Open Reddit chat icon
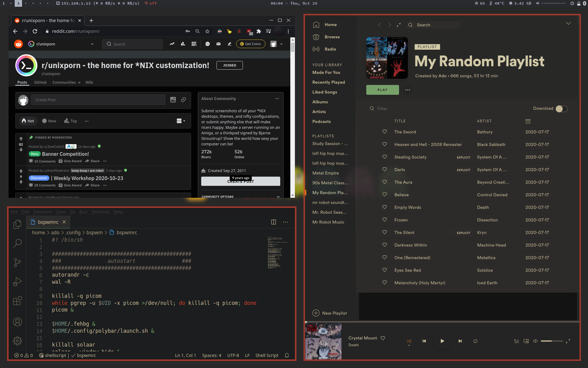The image size is (588, 368). (x=207, y=44)
